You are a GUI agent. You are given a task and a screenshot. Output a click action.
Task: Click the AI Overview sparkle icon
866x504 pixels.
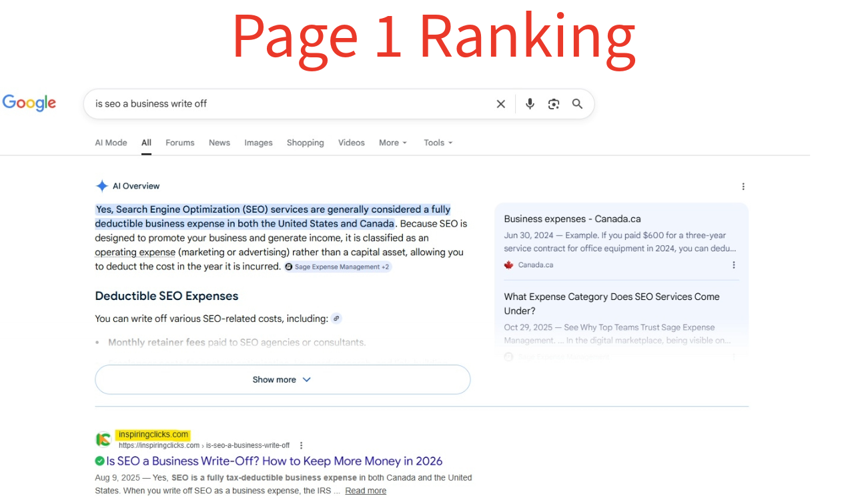pyautogui.click(x=102, y=186)
